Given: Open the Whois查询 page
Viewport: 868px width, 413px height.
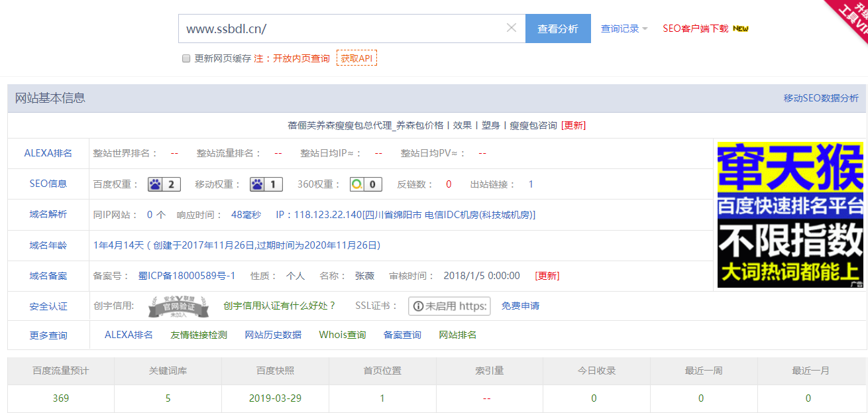Looking at the screenshot, I should (x=343, y=335).
